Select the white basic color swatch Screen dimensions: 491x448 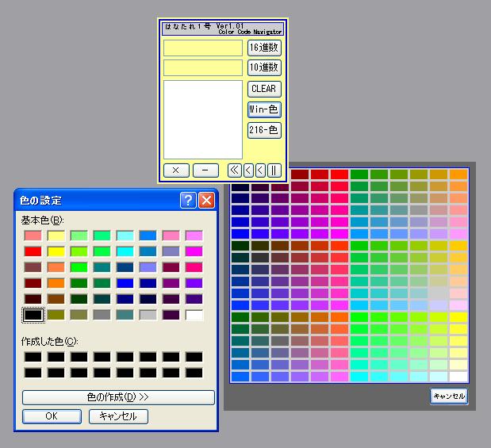[194, 315]
